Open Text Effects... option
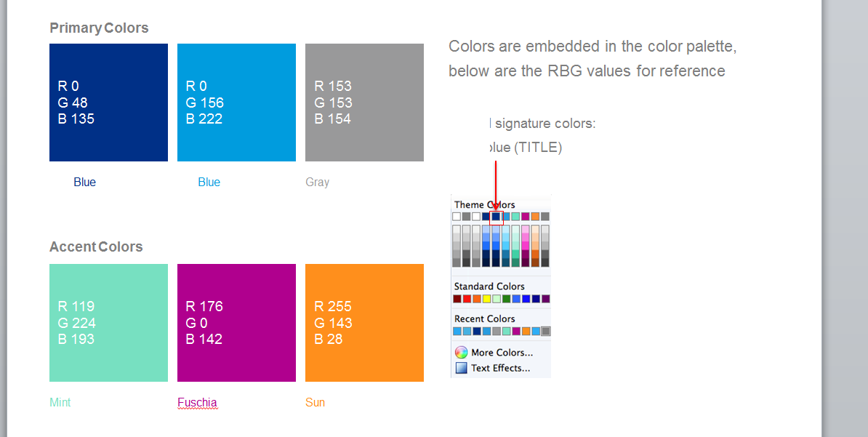868x437 pixels. pos(500,368)
